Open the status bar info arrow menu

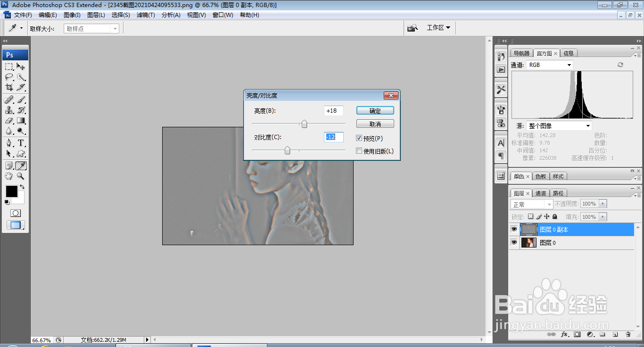147,339
